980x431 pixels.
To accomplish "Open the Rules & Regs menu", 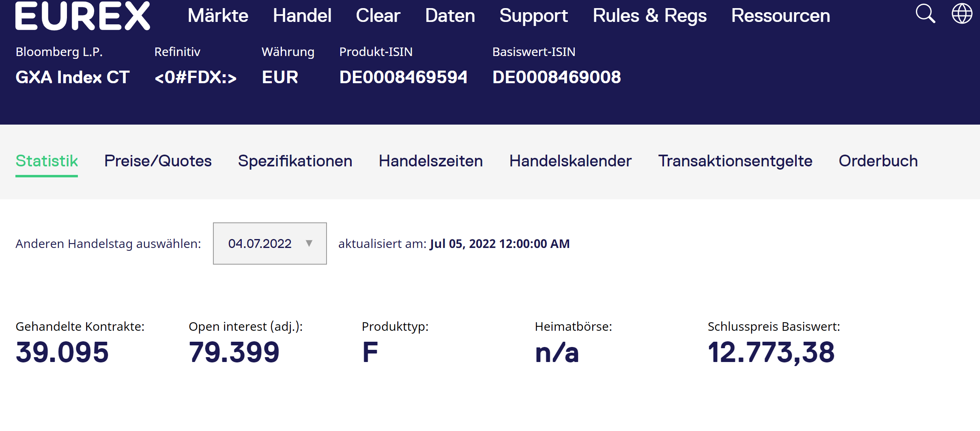I will point(649,15).
